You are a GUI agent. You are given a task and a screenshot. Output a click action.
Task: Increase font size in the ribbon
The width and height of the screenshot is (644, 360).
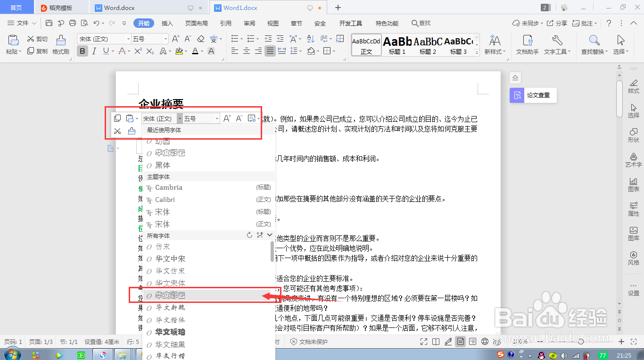click(175, 39)
